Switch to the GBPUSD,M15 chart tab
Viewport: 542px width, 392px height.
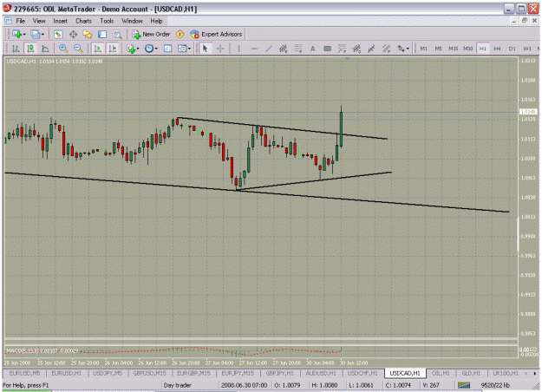coord(150,373)
